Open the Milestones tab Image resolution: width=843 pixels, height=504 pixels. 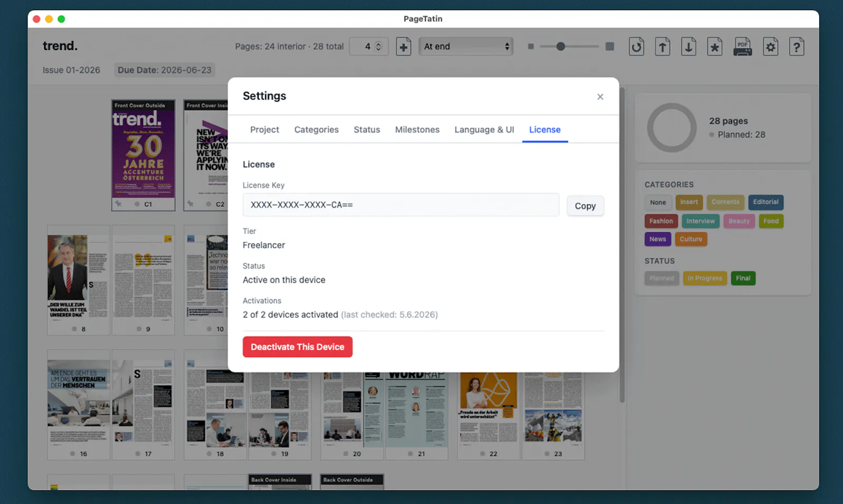tap(417, 130)
